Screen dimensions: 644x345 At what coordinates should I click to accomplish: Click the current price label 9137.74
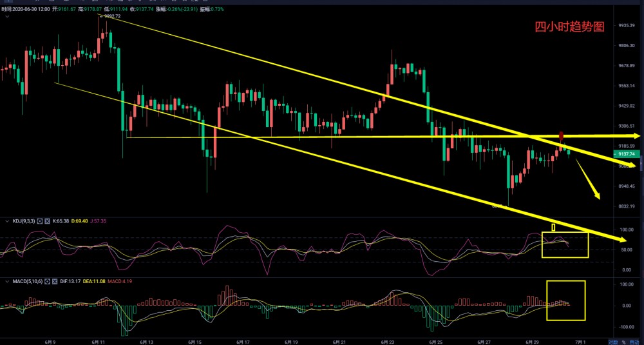pos(625,154)
